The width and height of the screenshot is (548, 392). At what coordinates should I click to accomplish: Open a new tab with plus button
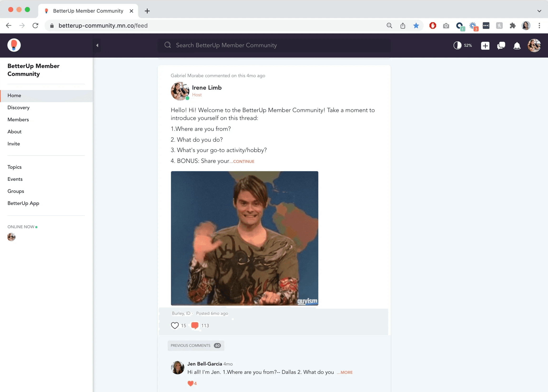click(x=147, y=11)
